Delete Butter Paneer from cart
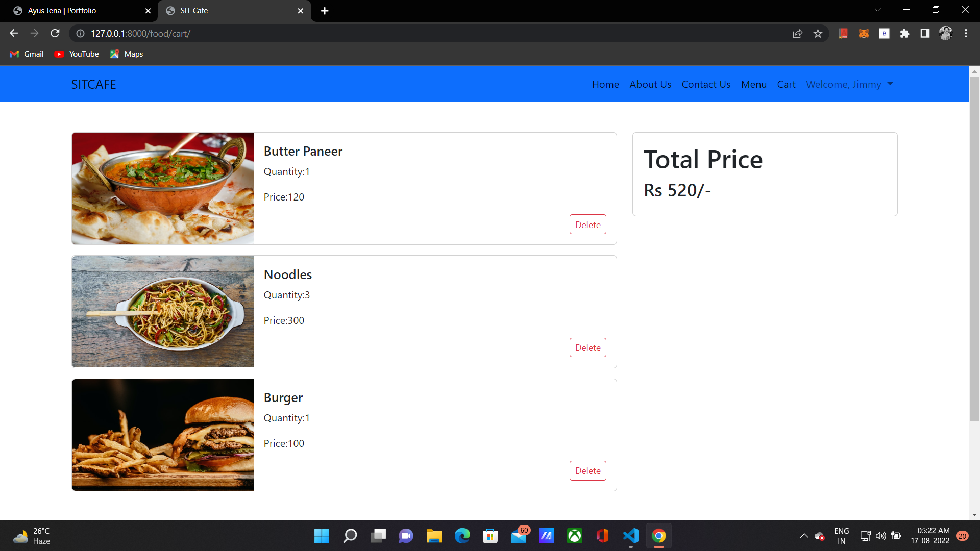 pos(587,224)
